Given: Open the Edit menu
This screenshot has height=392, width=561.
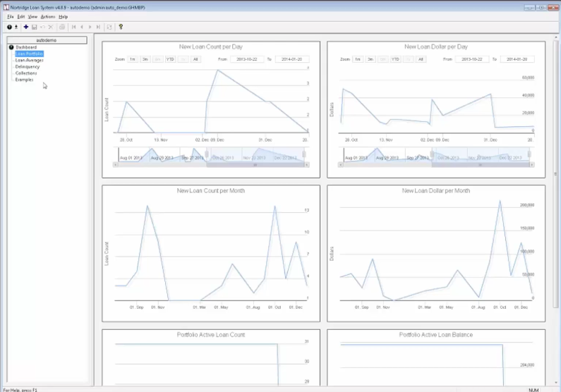Looking at the screenshot, I should [21, 17].
